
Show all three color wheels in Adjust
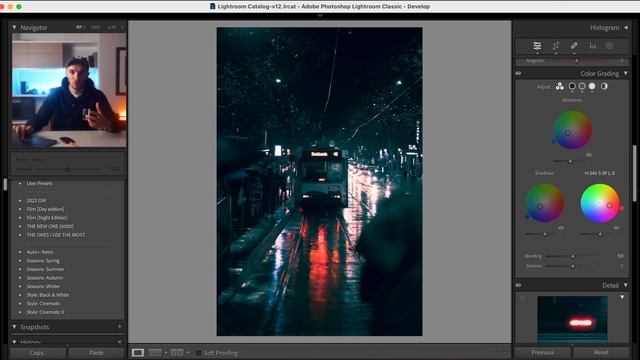560,86
